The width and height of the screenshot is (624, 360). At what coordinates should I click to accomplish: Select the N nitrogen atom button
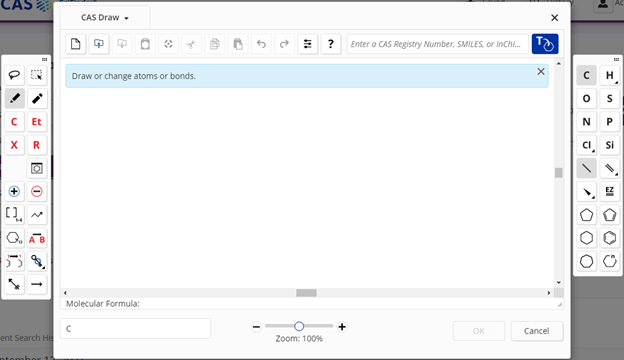point(586,122)
